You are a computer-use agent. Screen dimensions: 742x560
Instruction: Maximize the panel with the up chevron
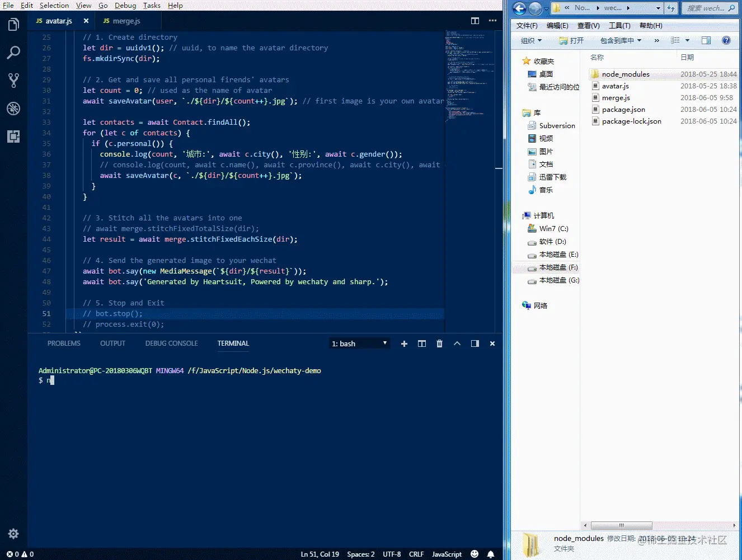click(457, 343)
